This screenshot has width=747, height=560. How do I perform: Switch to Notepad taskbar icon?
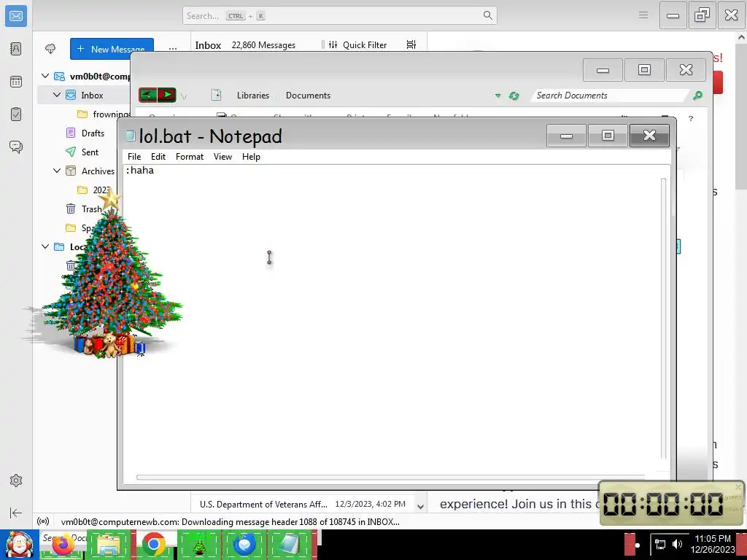(289, 545)
